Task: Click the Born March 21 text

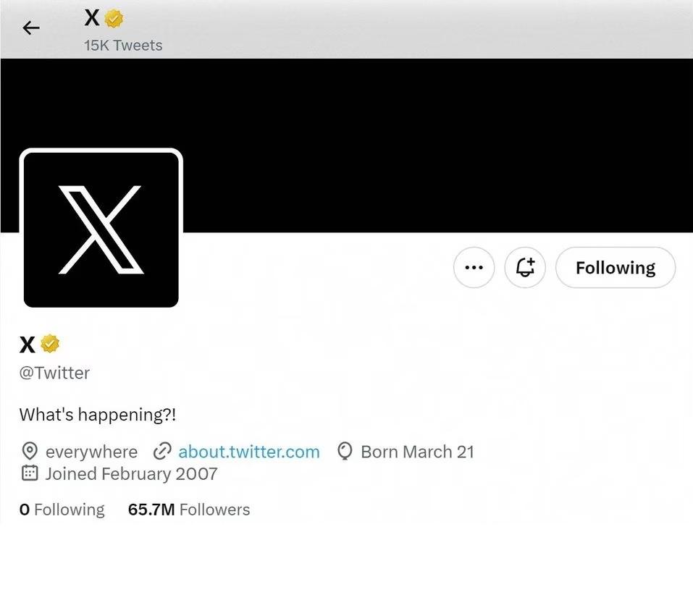Action: [417, 452]
